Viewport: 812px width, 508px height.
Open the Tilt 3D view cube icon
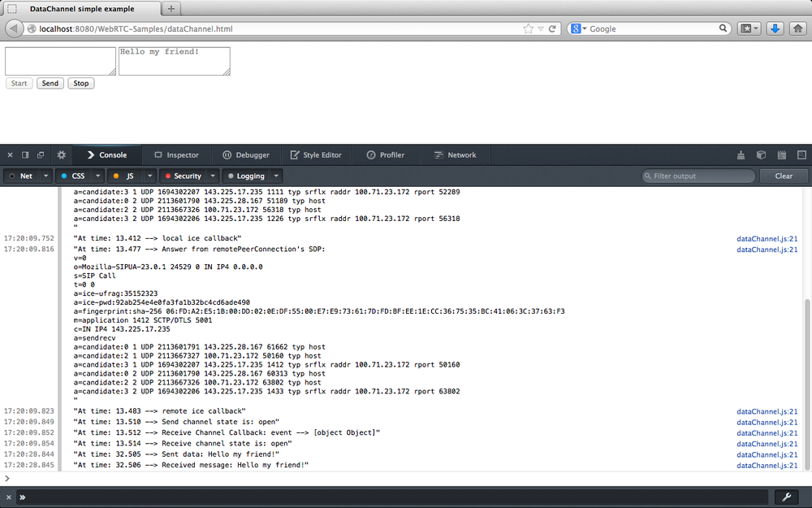(x=761, y=154)
